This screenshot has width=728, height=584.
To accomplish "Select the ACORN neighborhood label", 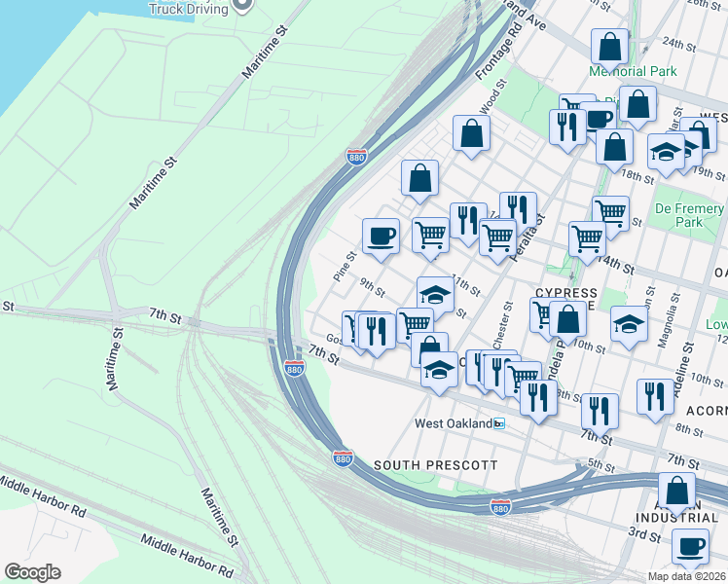I will pos(707,411).
